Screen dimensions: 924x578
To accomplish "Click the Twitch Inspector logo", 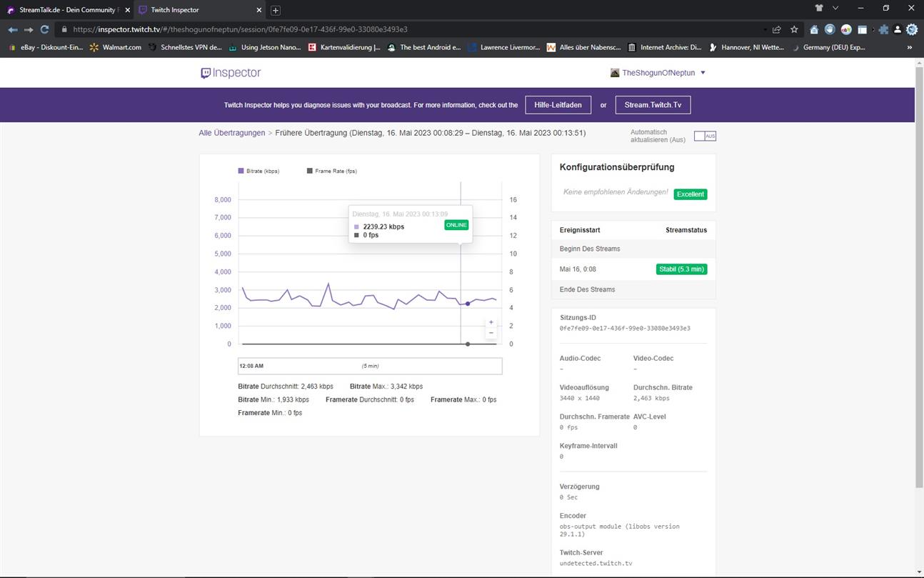I will 231,73.
